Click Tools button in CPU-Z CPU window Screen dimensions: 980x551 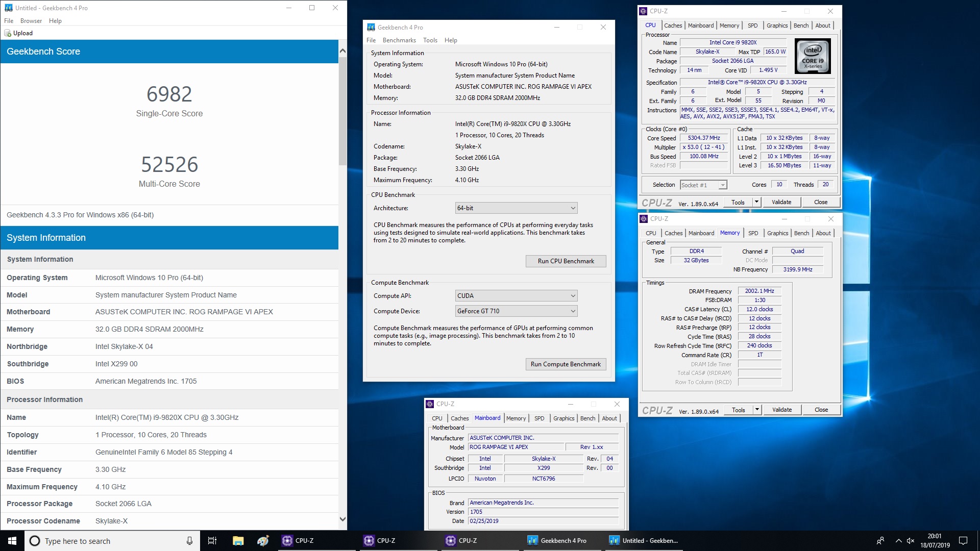(x=738, y=202)
